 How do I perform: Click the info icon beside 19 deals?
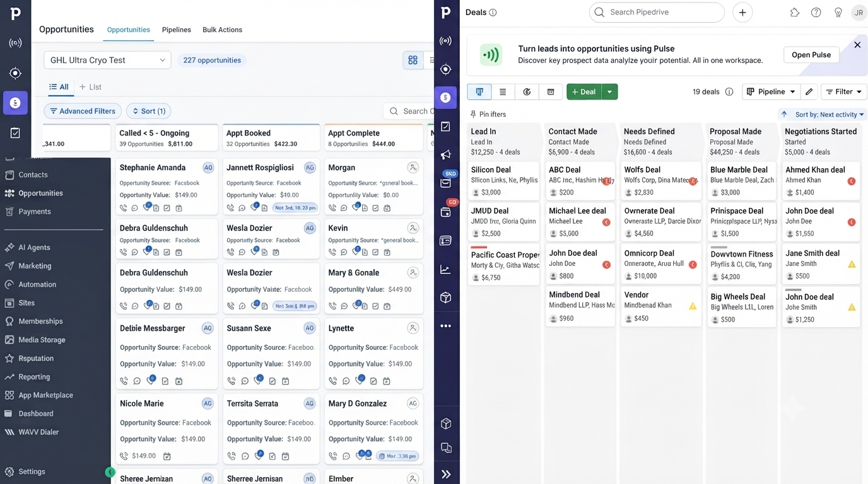click(x=729, y=92)
